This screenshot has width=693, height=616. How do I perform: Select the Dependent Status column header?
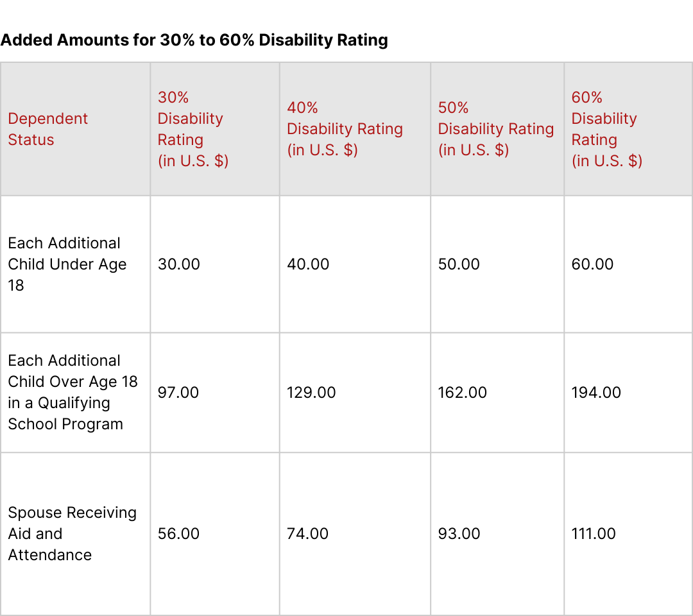click(x=47, y=129)
